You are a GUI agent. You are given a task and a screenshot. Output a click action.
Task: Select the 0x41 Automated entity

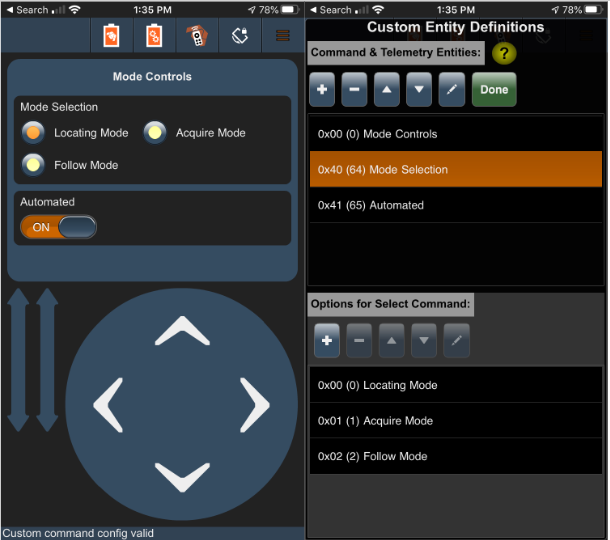point(456,205)
